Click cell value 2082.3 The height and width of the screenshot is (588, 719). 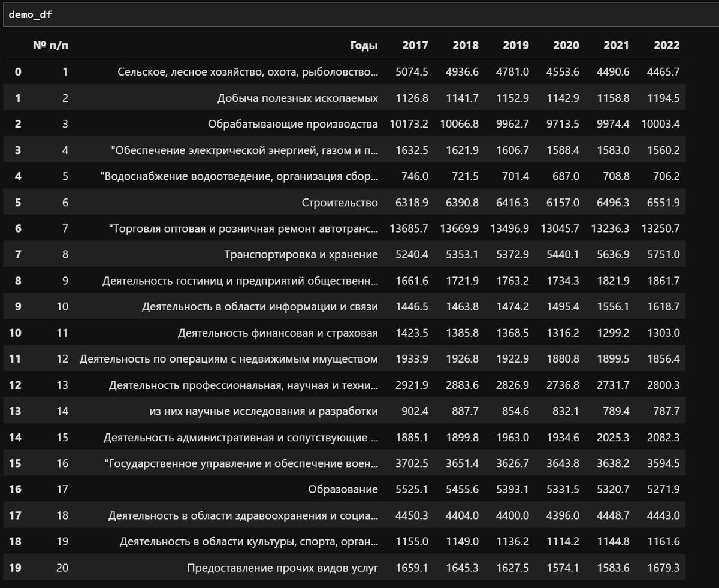click(x=664, y=438)
